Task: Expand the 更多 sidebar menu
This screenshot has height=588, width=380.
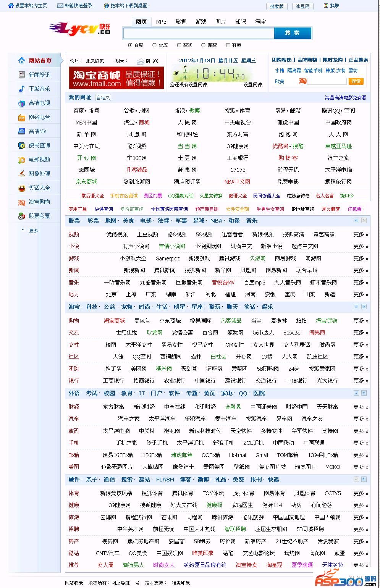Action: (x=30, y=231)
